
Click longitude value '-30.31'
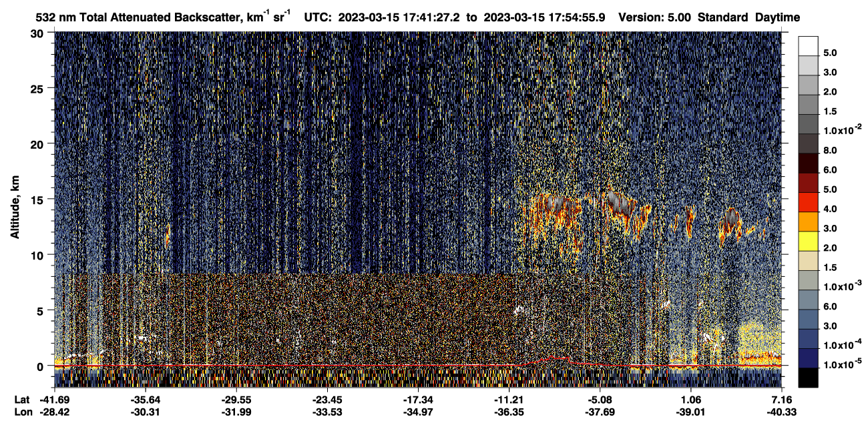pos(146,412)
